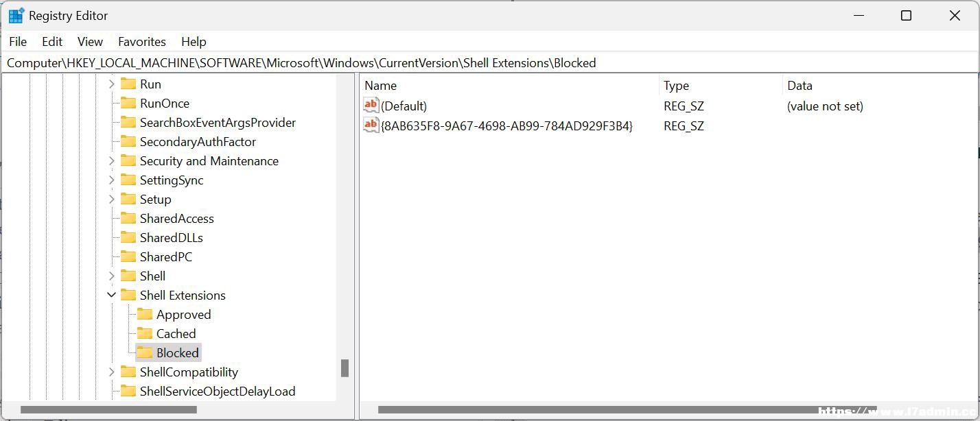The height and width of the screenshot is (421, 980).
Task: Click the folder icon beside ShellCompatibility
Action: point(128,372)
